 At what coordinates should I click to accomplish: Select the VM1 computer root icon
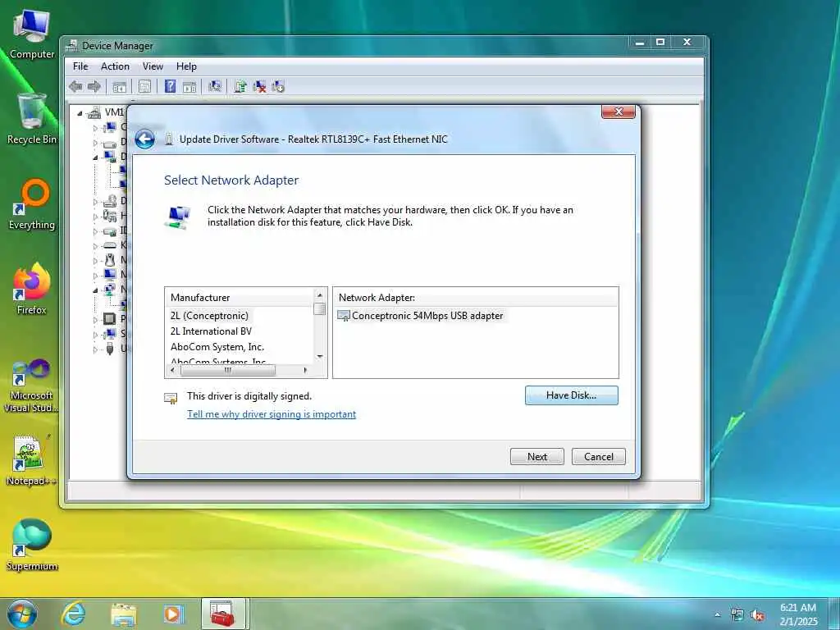94,112
